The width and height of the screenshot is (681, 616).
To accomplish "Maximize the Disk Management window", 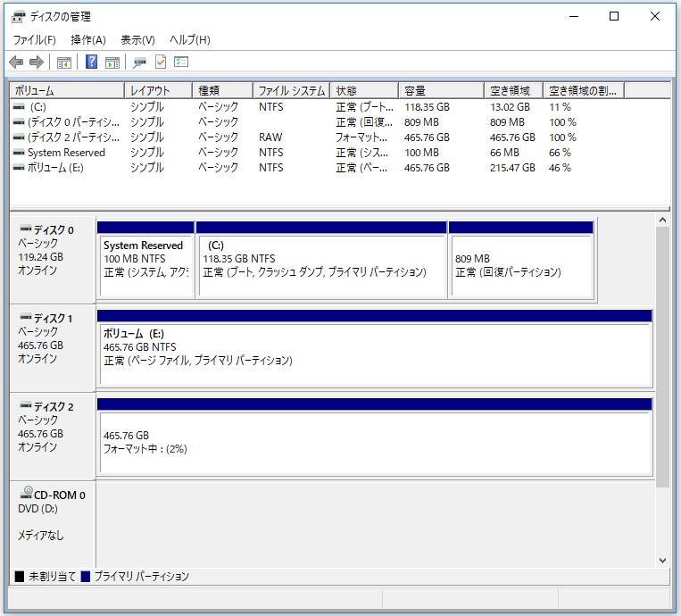I will (614, 16).
